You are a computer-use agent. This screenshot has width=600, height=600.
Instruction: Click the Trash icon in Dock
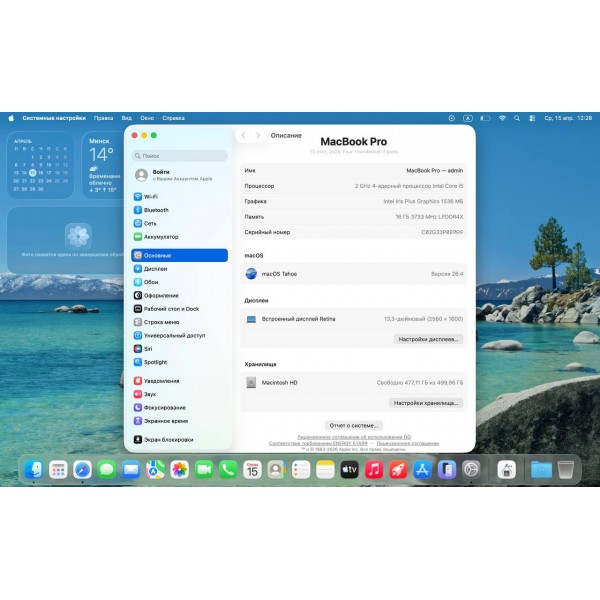pos(566,469)
